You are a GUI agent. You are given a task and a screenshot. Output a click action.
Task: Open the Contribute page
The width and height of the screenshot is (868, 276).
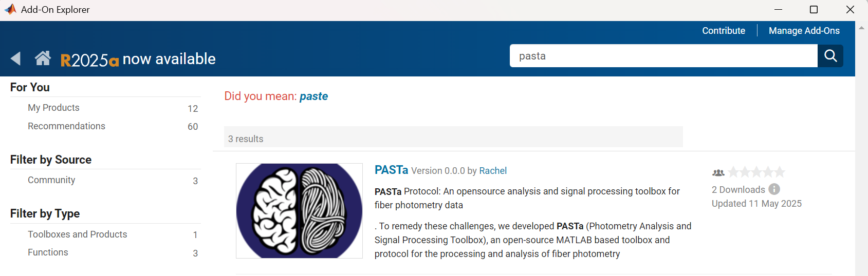[x=724, y=31]
